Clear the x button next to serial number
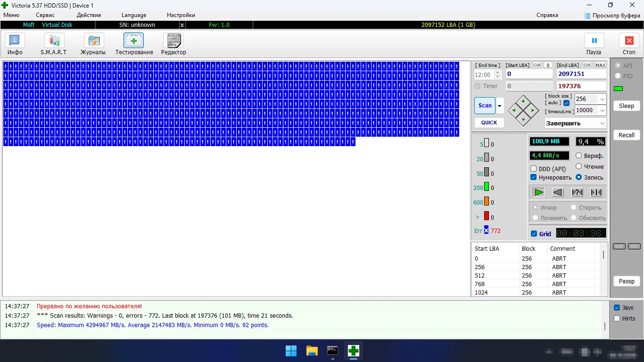The image size is (644, 362). [x=182, y=25]
